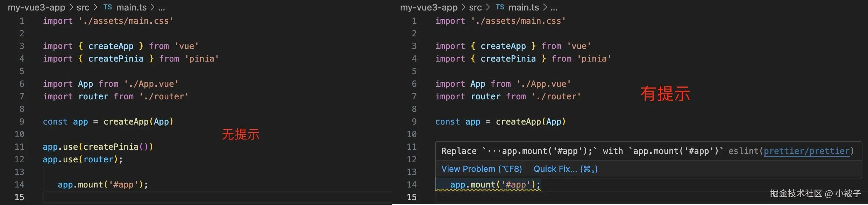The image size is (868, 205).
Task: Click line number 15 in right editor
Action: (x=412, y=197)
